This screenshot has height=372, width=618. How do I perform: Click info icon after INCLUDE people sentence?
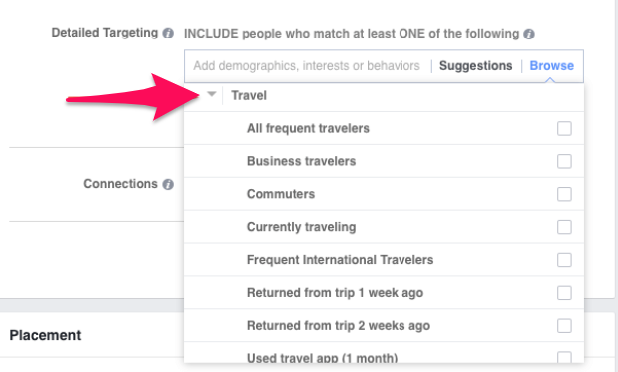pyautogui.click(x=529, y=34)
